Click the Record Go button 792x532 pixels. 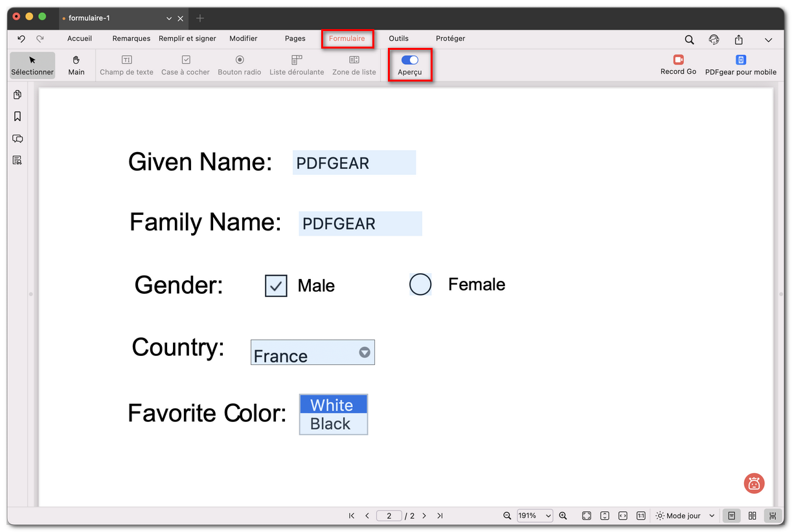point(678,65)
